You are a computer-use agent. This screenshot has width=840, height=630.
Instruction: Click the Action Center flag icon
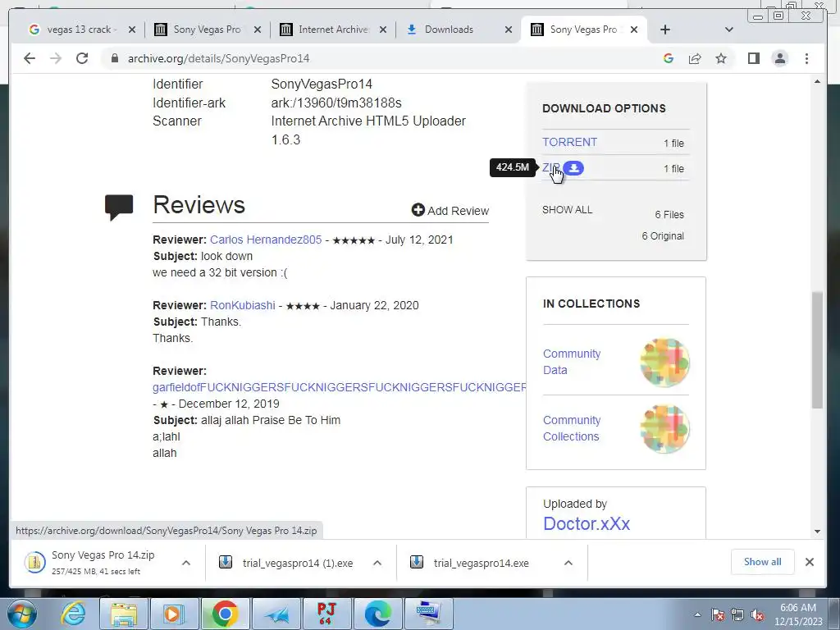(x=718, y=614)
